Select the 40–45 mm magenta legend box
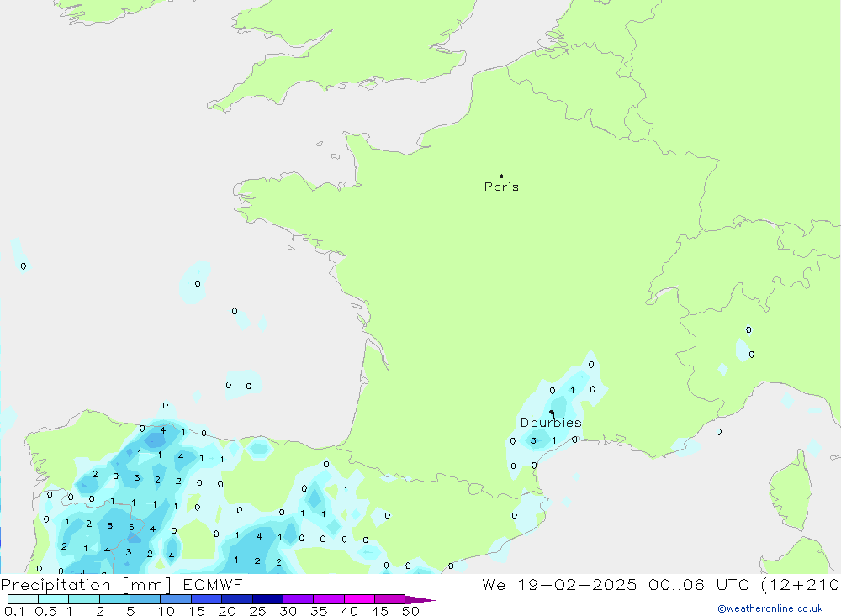The height and width of the screenshot is (616, 841). pos(359,599)
